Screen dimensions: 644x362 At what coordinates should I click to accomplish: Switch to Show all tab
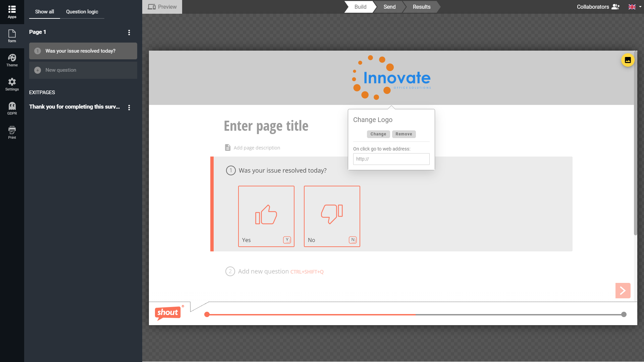click(x=45, y=12)
